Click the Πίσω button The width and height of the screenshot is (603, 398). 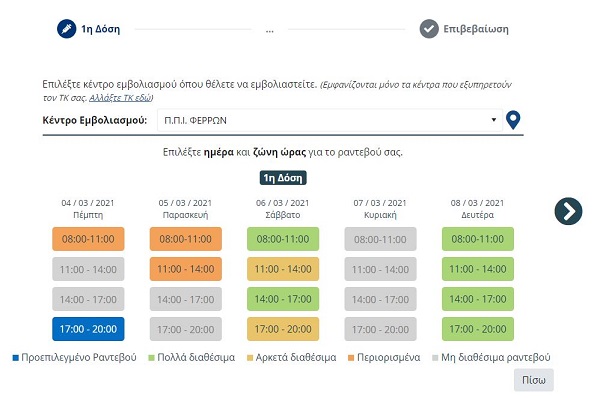534,380
